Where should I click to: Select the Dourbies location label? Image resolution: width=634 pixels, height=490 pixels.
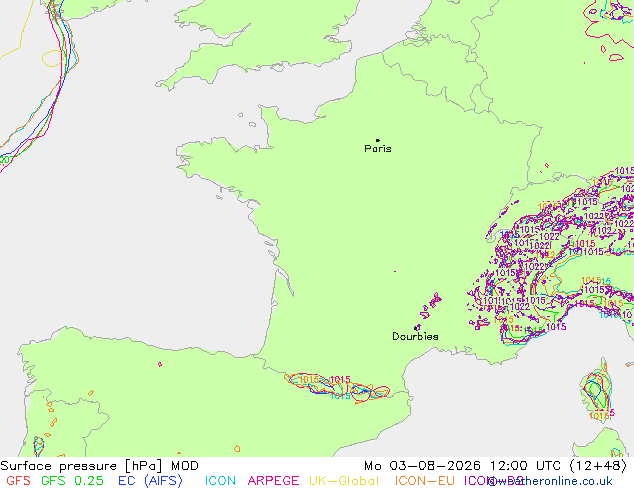click(415, 336)
